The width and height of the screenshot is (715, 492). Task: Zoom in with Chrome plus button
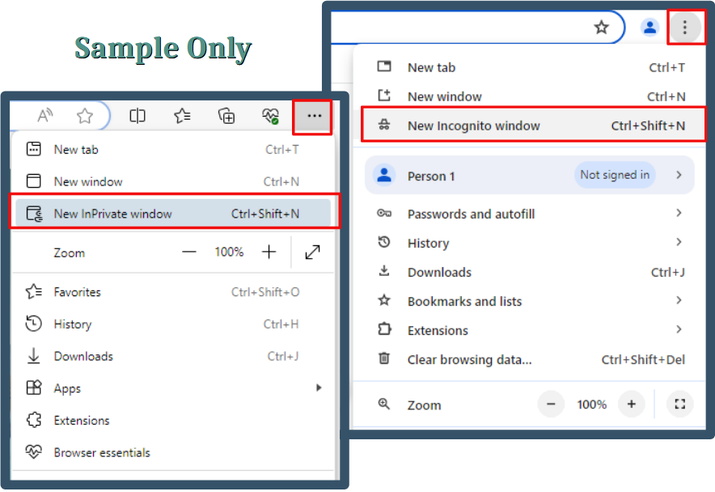coord(632,404)
